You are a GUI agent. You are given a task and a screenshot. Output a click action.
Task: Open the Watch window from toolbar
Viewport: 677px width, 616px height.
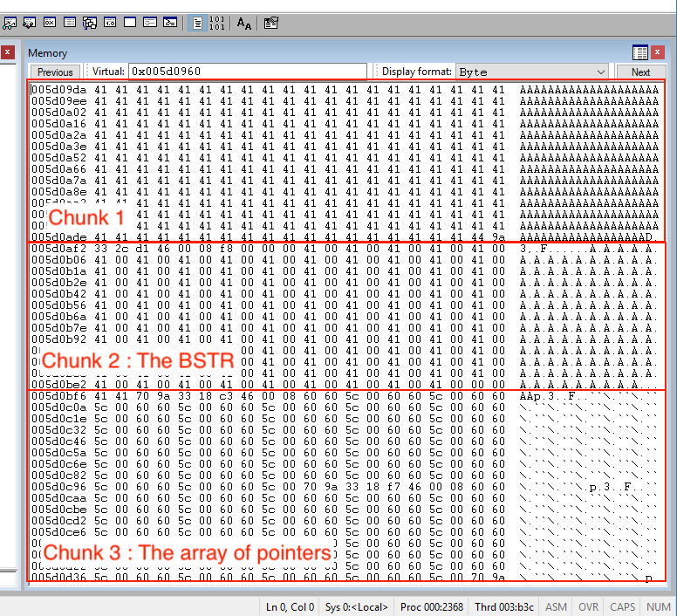tap(9, 23)
